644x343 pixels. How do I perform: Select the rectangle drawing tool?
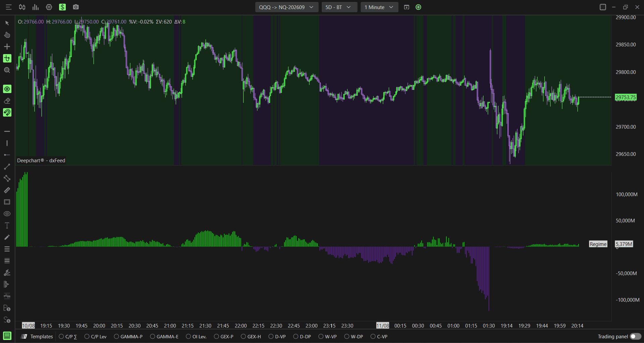coord(7,202)
